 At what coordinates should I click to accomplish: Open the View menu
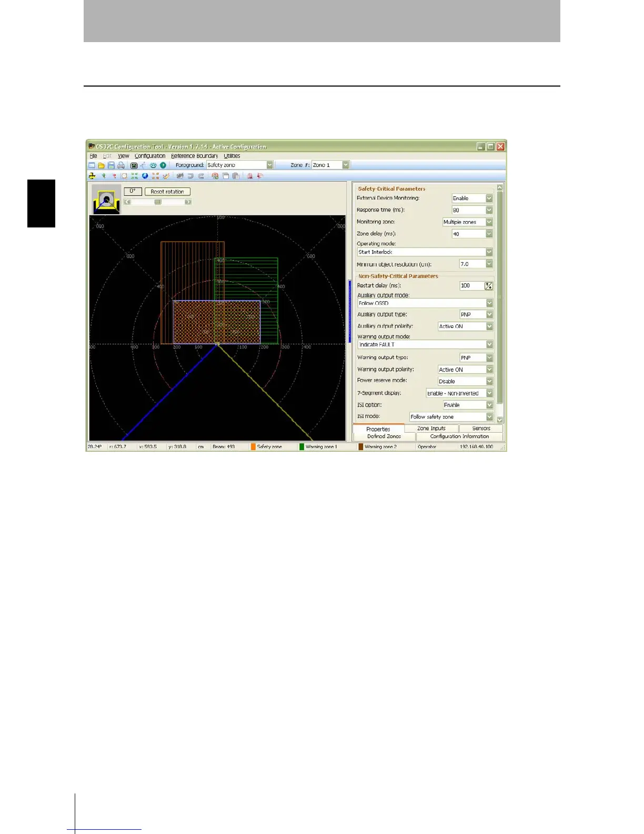(123, 156)
